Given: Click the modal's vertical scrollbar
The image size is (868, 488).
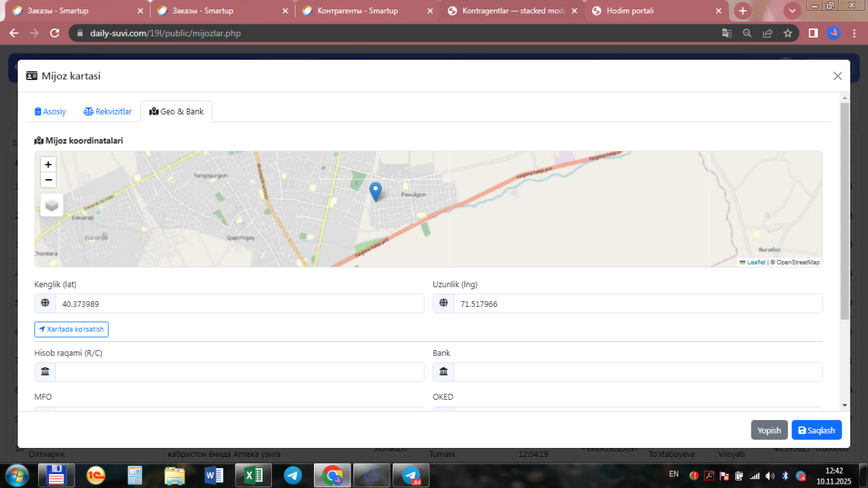Looking at the screenshot, I should click(x=844, y=210).
